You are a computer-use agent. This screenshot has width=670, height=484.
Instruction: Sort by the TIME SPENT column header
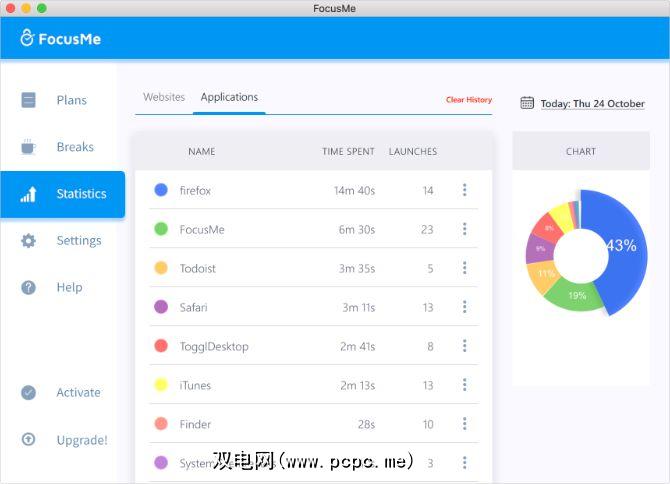tap(348, 151)
